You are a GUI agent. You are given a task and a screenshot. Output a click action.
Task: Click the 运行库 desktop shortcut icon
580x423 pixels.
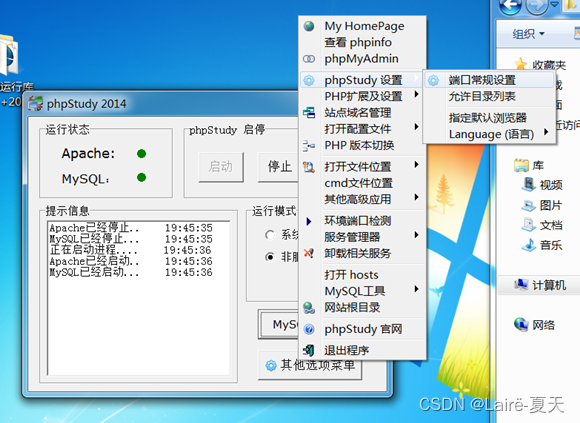[x=9, y=55]
